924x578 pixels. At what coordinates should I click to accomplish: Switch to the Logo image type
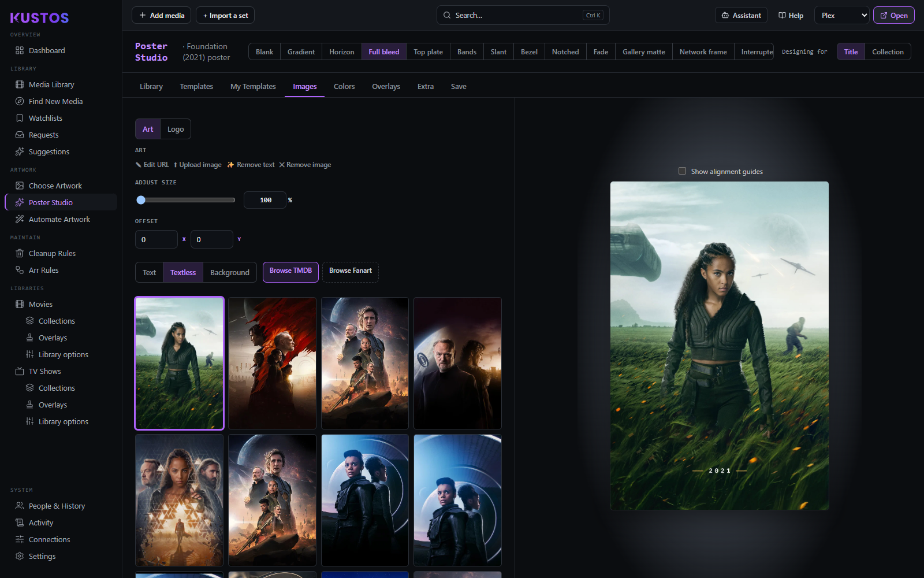(176, 129)
